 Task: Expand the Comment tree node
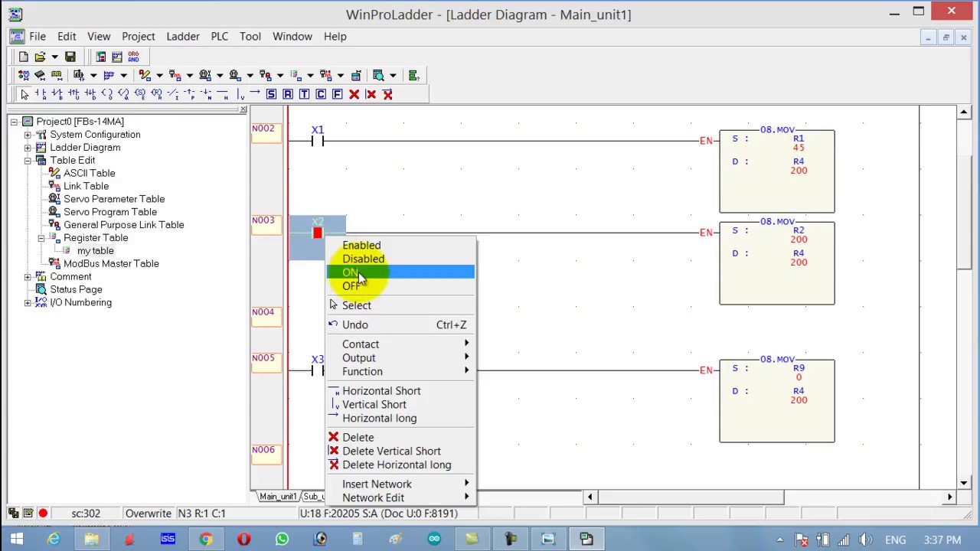(x=28, y=277)
